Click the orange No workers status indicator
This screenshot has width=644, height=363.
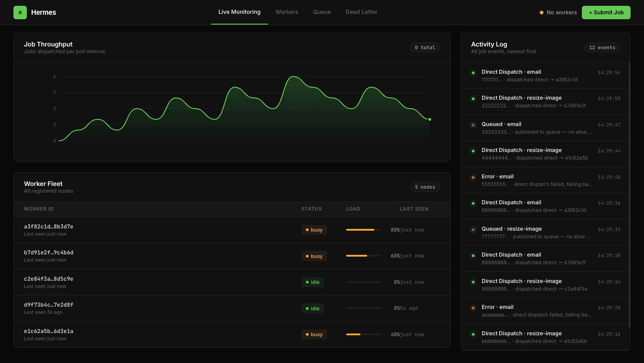542,13
